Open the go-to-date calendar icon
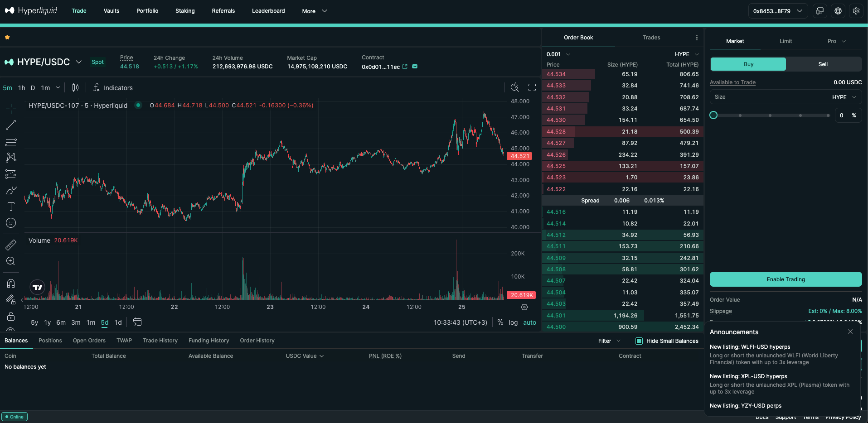868x423 pixels. 137,322
